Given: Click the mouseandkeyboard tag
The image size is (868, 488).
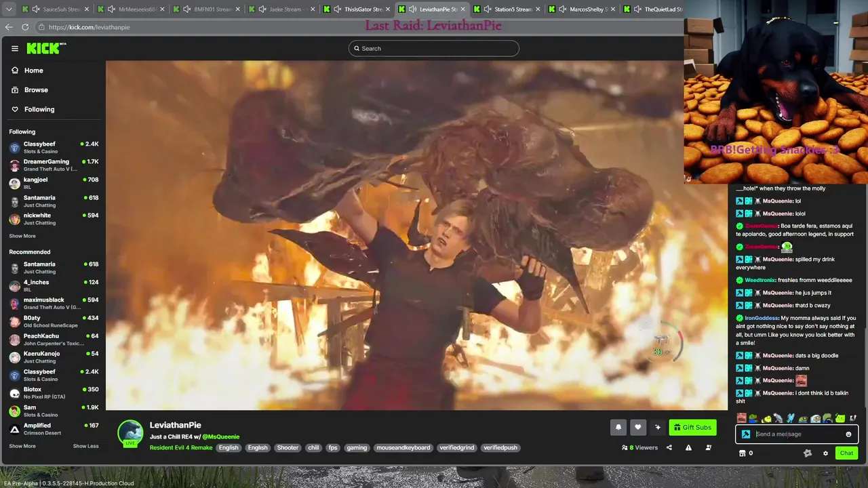Looking at the screenshot, I should click(x=403, y=447).
